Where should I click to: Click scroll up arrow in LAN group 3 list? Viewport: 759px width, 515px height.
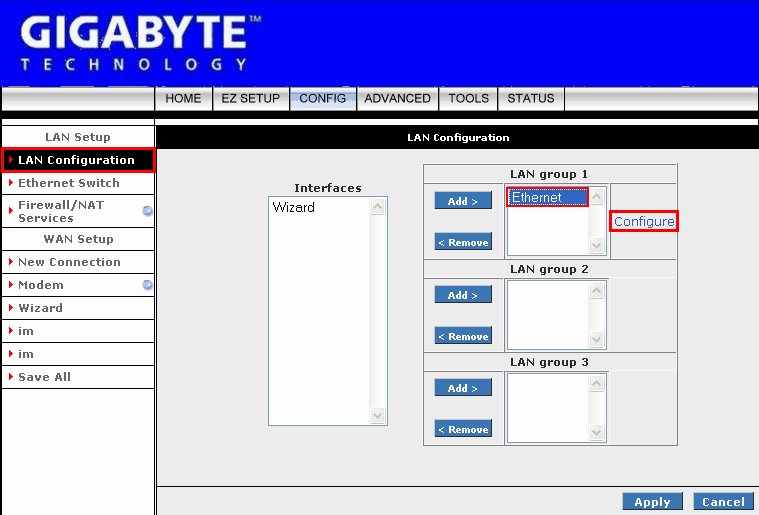[x=597, y=384]
